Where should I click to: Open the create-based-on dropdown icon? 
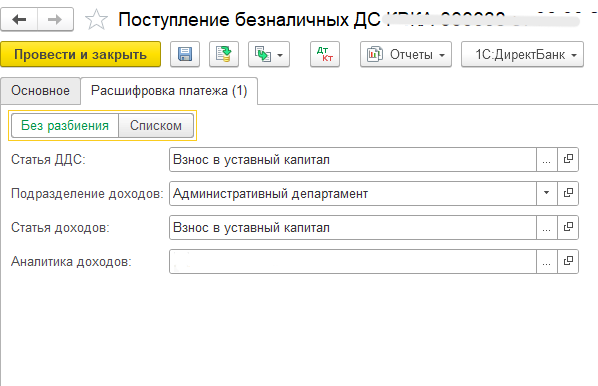coord(269,54)
